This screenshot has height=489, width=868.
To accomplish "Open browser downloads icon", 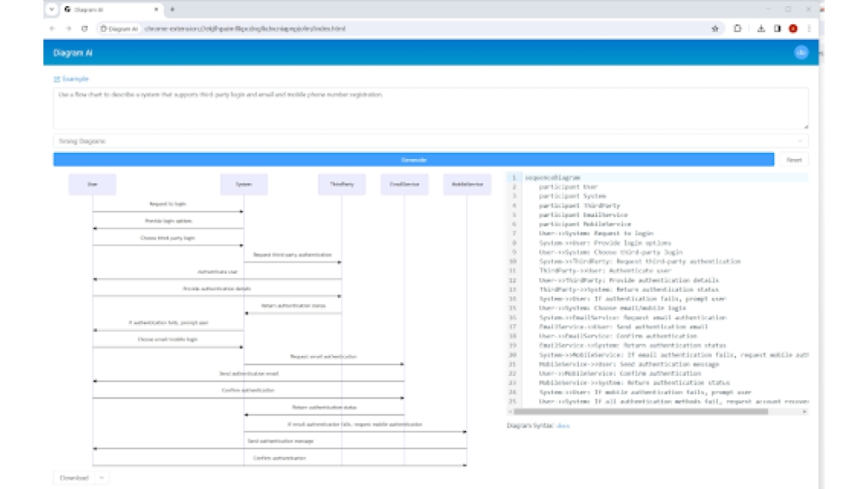I will 760,29.
